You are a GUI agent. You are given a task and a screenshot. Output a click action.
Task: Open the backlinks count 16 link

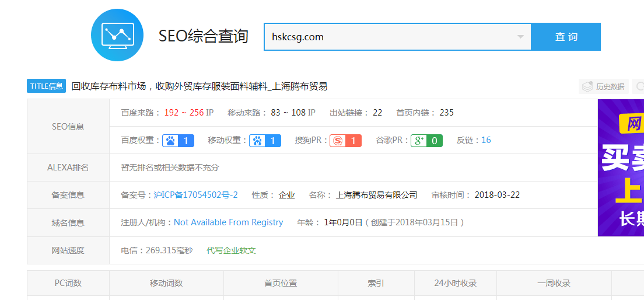click(486, 140)
